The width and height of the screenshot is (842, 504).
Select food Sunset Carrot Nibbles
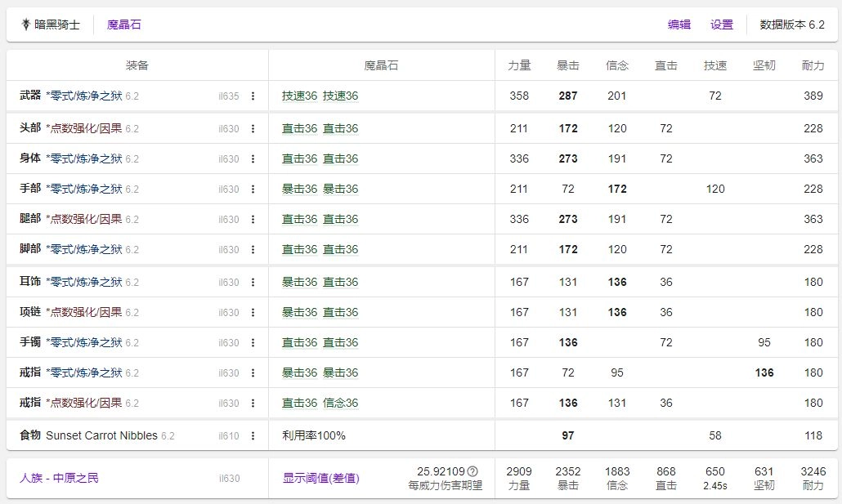101,436
